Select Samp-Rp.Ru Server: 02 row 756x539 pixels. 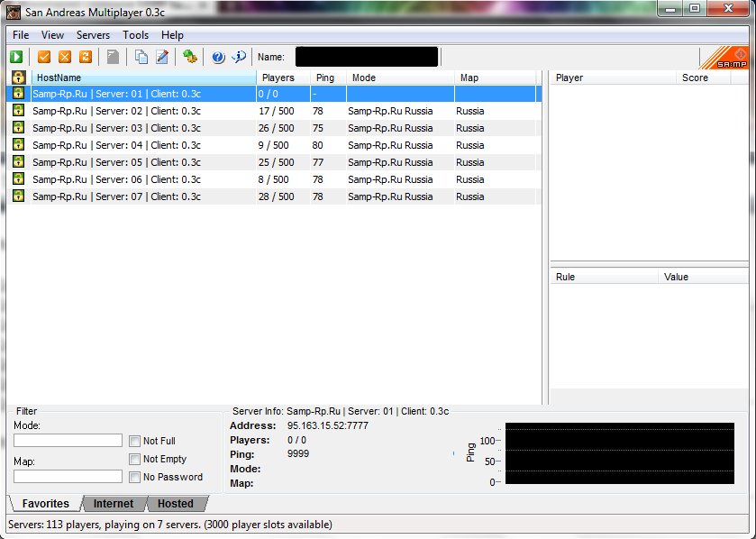point(274,111)
